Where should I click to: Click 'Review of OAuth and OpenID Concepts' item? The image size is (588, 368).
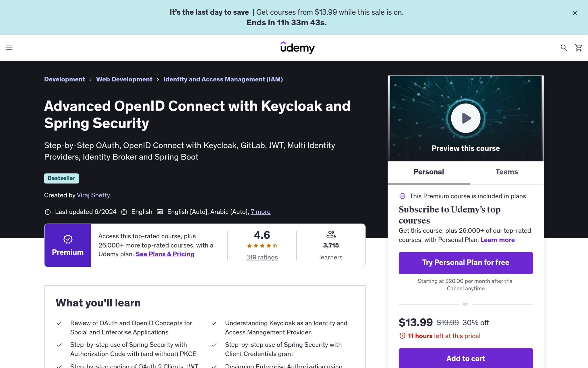pos(131,328)
